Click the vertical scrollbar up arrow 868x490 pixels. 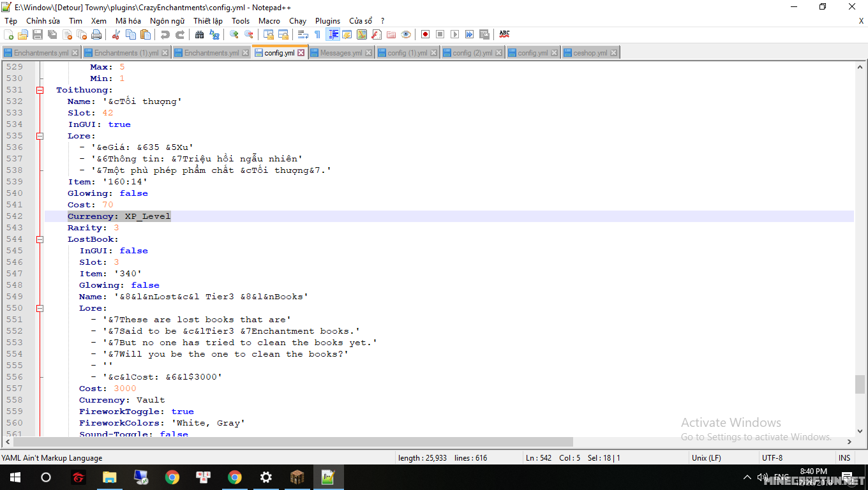point(860,66)
